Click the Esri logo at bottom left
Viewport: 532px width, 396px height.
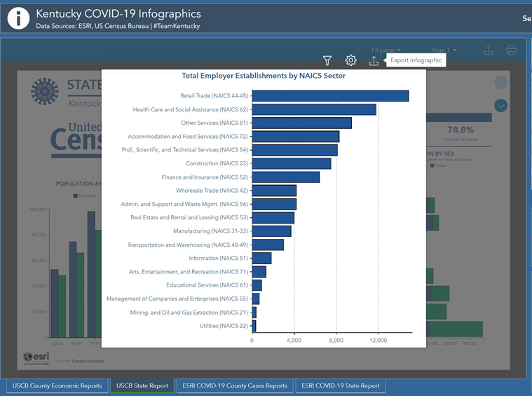36,357
